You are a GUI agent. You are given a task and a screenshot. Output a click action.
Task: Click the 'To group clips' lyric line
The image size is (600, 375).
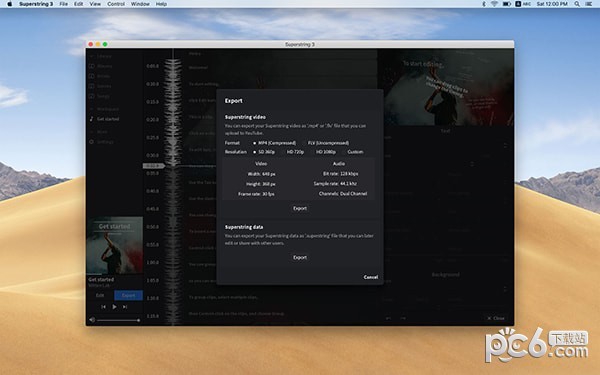point(223,297)
